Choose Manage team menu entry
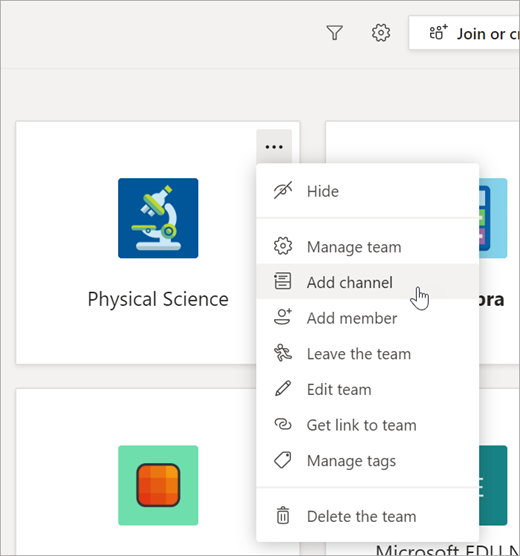 pyautogui.click(x=367, y=246)
